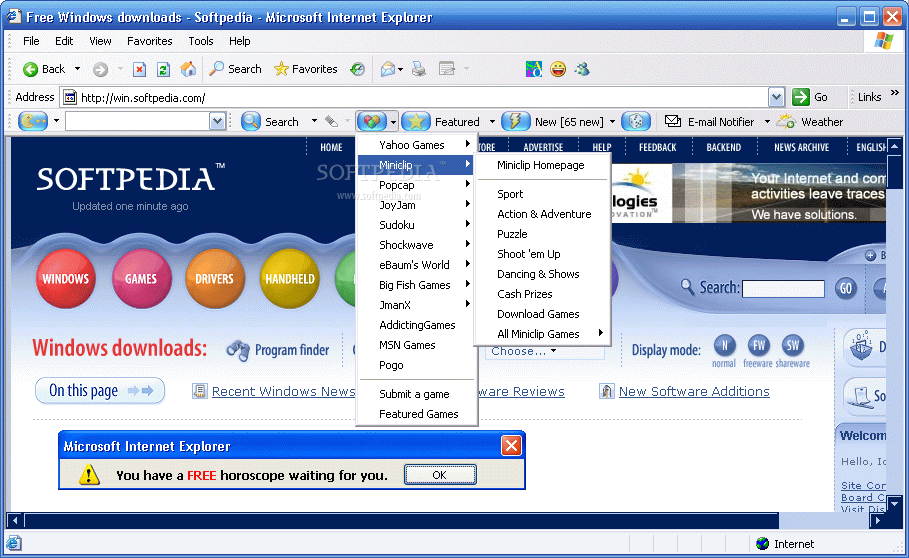
Task: Click the dice icon on toolbar
Action: click(x=635, y=121)
